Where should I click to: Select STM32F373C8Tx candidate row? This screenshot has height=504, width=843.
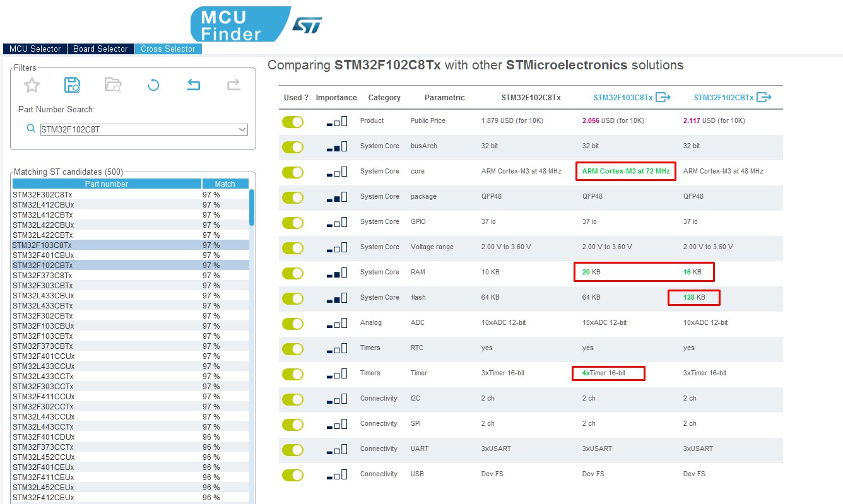pyautogui.click(x=131, y=276)
